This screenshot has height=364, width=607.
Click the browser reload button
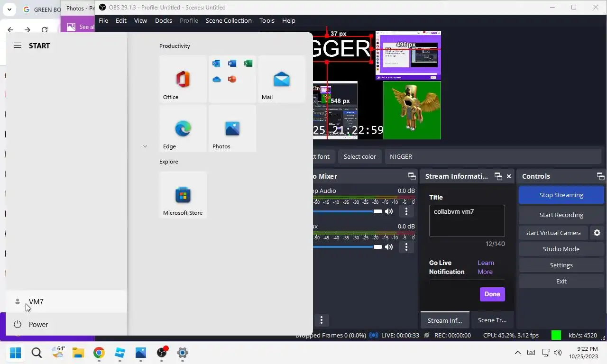tap(45, 29)
